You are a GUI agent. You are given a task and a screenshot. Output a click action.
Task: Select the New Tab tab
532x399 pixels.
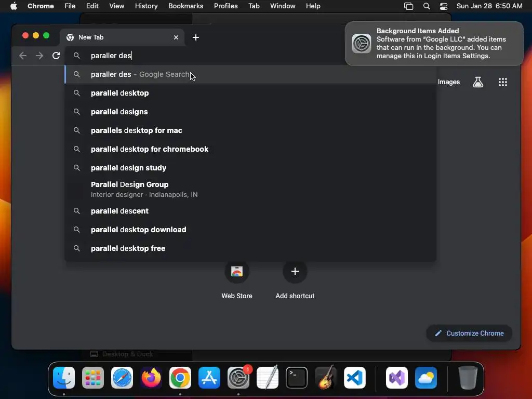[122, 37]
